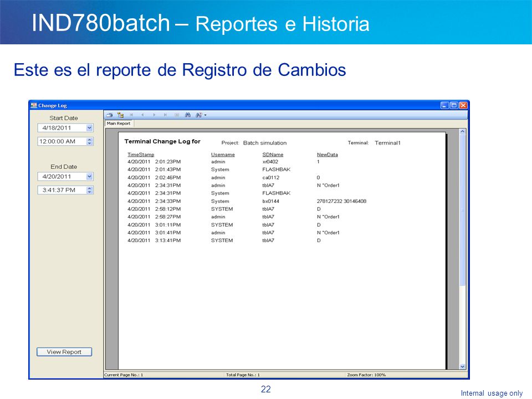532x399 pixels.
Task: Click the Change Log window icon
Action: [x=34, y=105]
